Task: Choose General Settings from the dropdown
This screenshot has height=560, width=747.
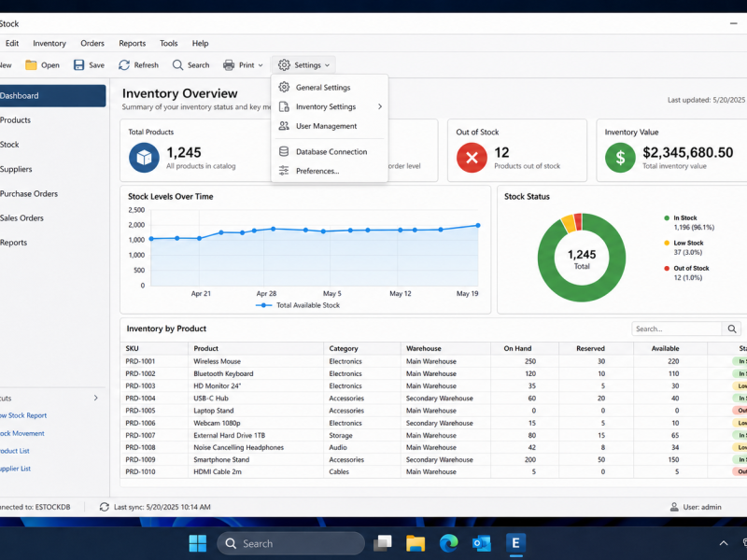Action: pyautogui.click(x=330, y=87)
